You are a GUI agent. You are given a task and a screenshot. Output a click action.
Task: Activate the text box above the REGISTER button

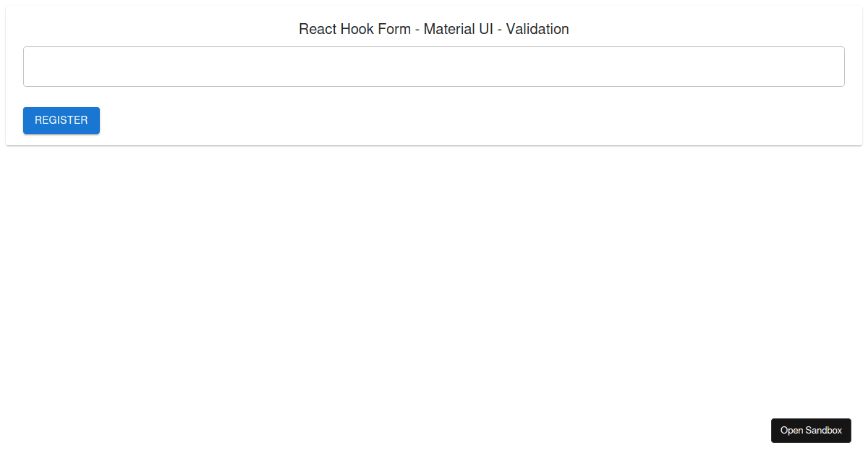tap(434, 67)
